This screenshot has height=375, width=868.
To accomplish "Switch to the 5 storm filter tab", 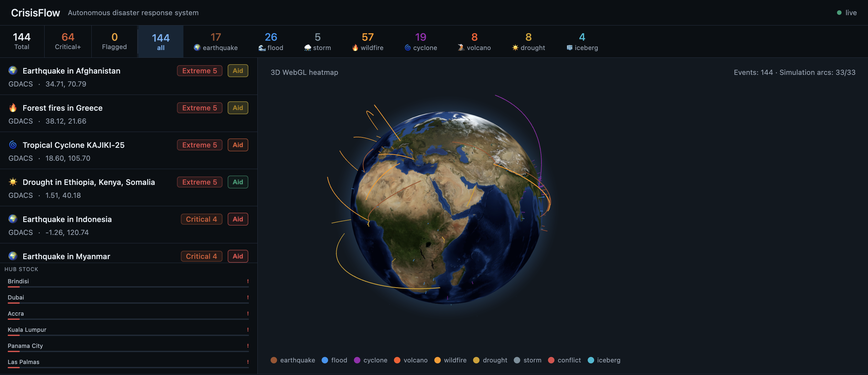I will [x=317, y=42].
